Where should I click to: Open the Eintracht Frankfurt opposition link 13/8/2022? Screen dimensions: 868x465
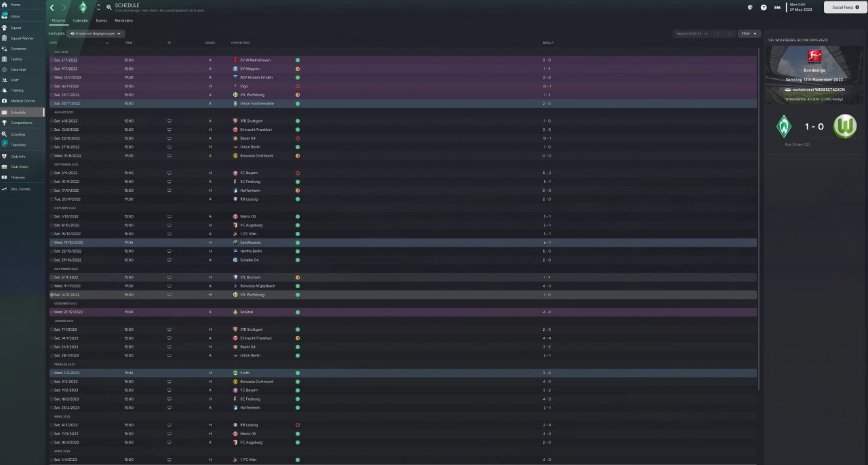pos(255,129)
